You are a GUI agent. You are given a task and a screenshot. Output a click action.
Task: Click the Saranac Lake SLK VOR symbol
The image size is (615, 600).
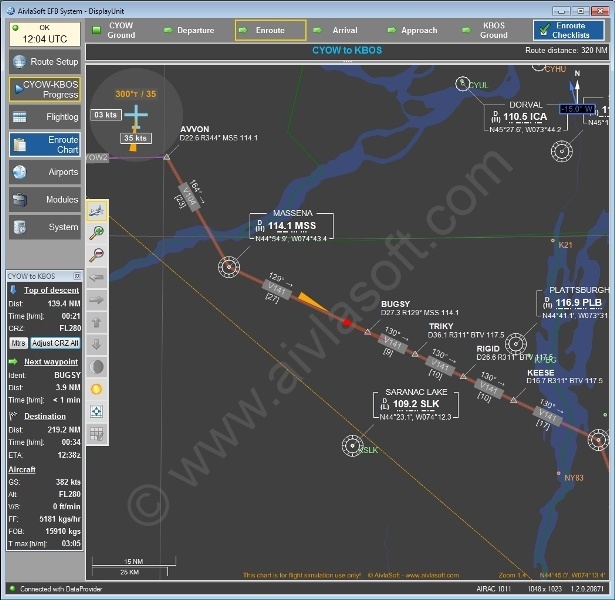352,445
